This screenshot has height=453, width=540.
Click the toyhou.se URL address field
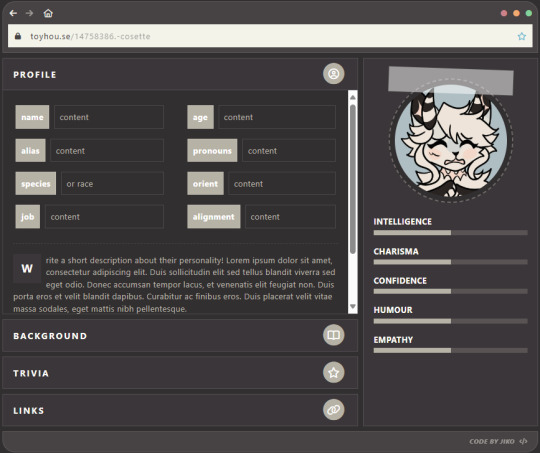click(x=270, y=36)
